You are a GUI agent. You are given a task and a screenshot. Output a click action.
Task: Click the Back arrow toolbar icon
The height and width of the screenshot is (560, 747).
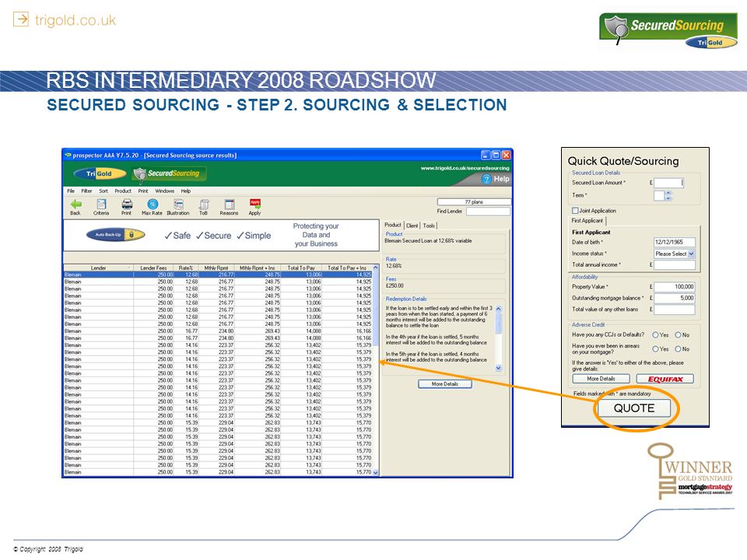[x=75, y=205]
